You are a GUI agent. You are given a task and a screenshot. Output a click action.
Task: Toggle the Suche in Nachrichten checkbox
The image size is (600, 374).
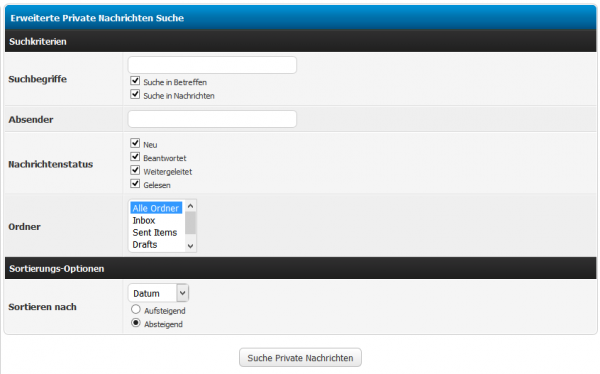click(135, 94)
